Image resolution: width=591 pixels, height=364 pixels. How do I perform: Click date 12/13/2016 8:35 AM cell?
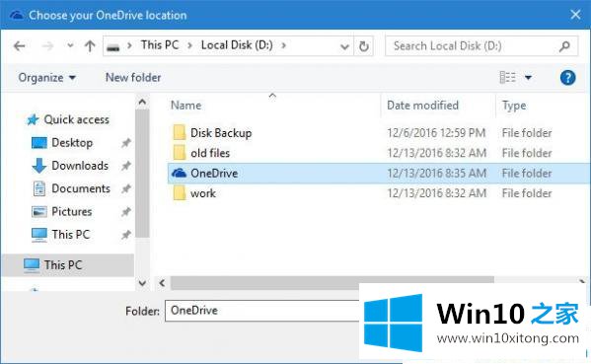(x=436, y=174)
